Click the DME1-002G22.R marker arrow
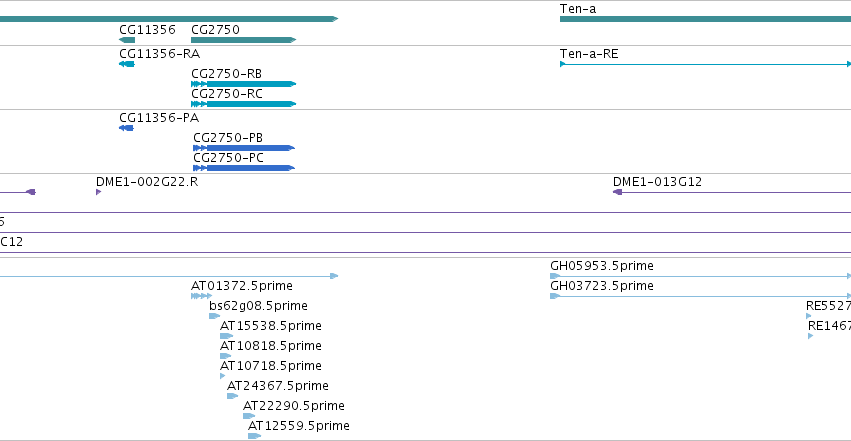 pyautogui.click(x=98, y=192)
